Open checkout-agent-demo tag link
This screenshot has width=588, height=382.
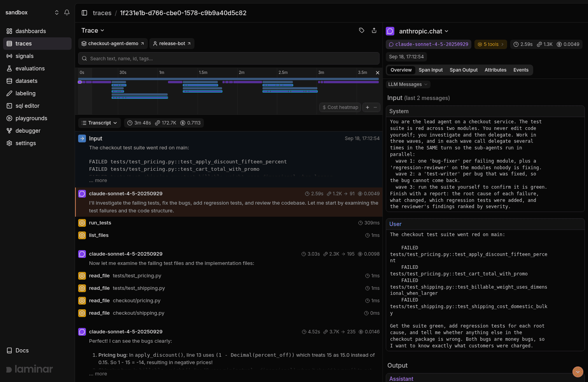[113, 44]
